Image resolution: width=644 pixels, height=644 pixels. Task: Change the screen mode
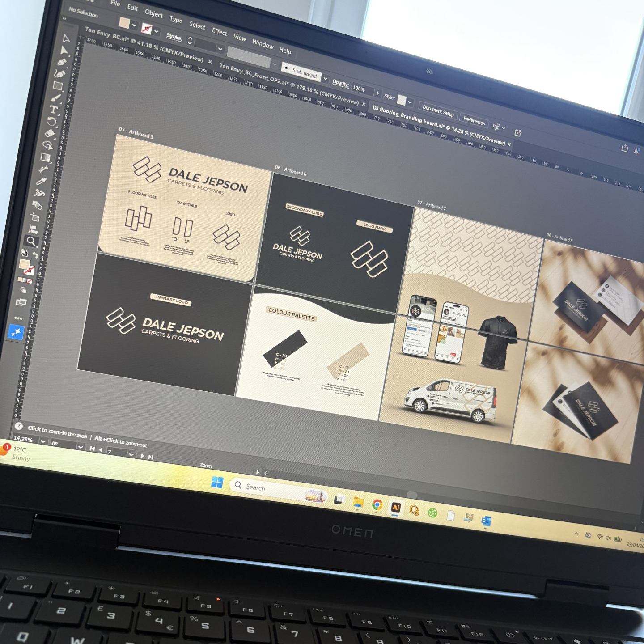click(x=21, y=302)
